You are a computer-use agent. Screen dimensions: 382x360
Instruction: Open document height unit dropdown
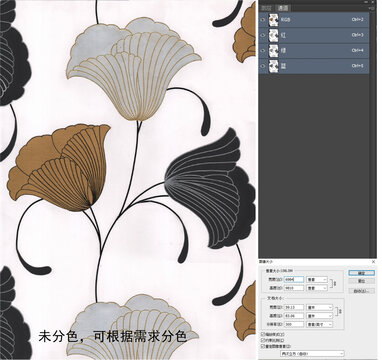coord(319,316)
